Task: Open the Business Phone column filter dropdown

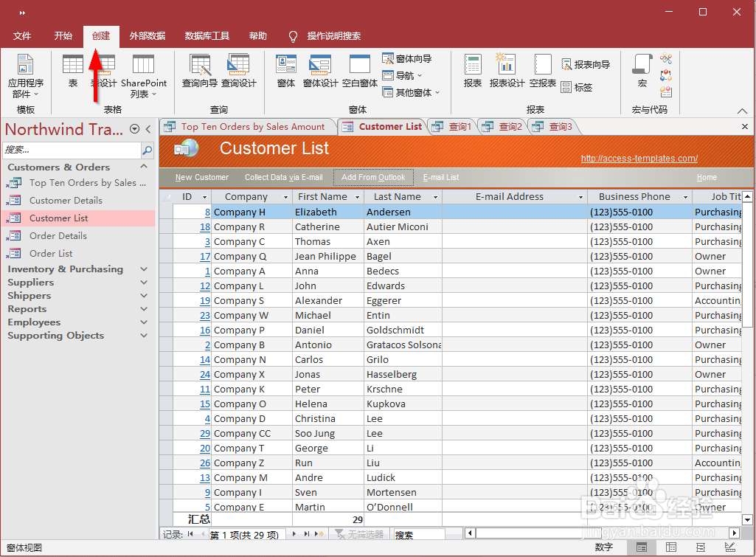Action: (685, 197)
